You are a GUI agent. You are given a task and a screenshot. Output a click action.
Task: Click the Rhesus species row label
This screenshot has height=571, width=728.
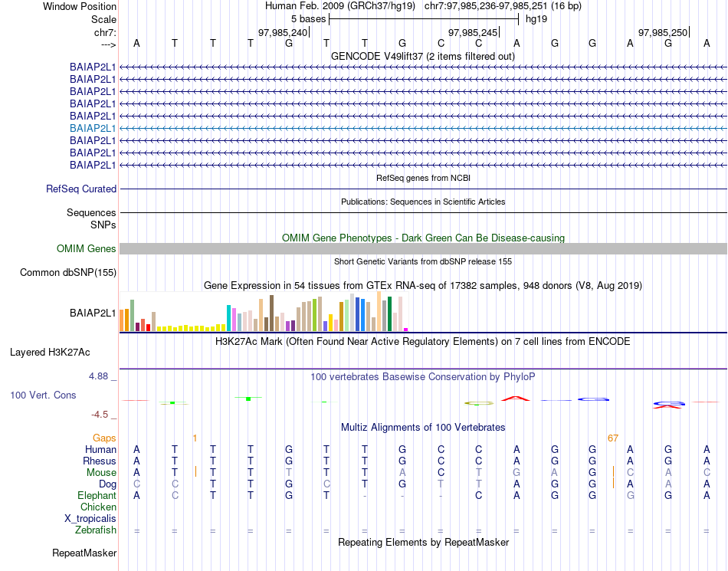point(100,461)
